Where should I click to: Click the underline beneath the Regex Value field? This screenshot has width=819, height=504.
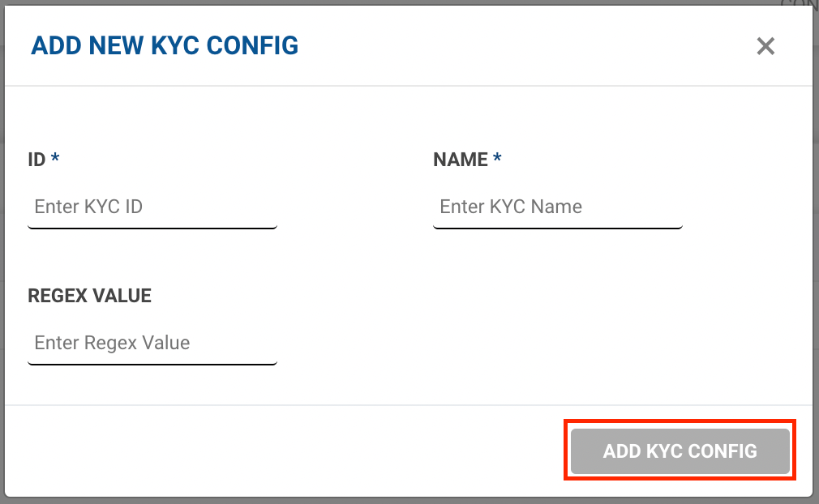[152, 364]
